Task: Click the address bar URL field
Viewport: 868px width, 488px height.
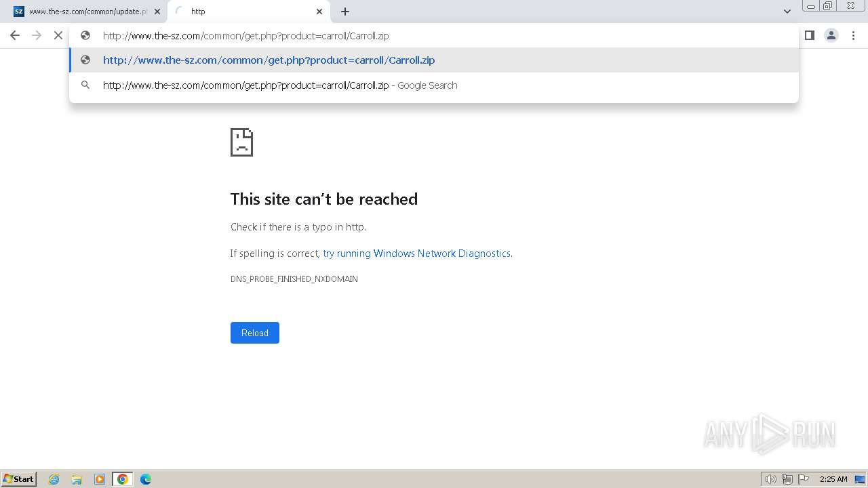Action: tap(434, 36)
